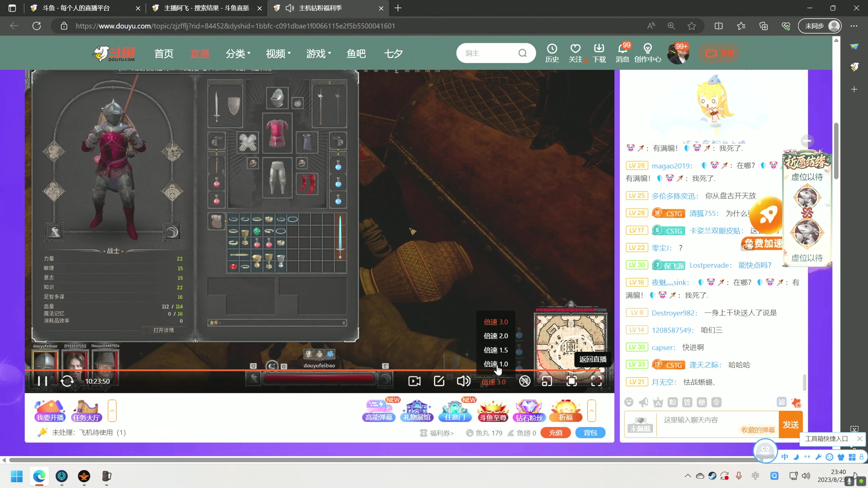868x488 pixels.
Task: Toggle web fullscreen mode
Action: [572, 381]
